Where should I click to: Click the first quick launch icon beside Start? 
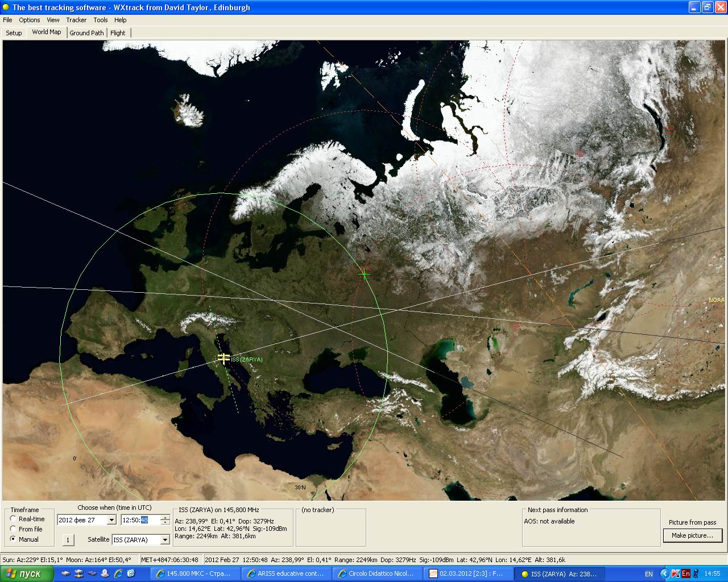(66, 573)
